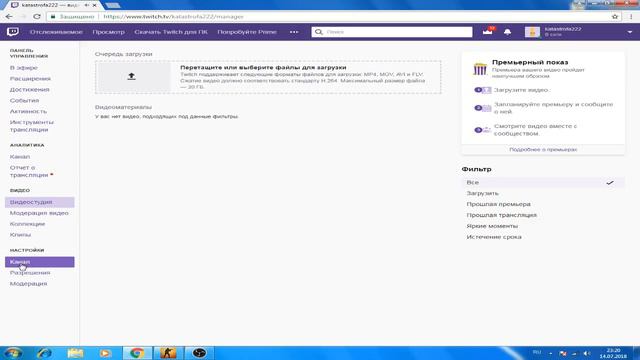Open Расширения in sidebar

coord(30,78)
